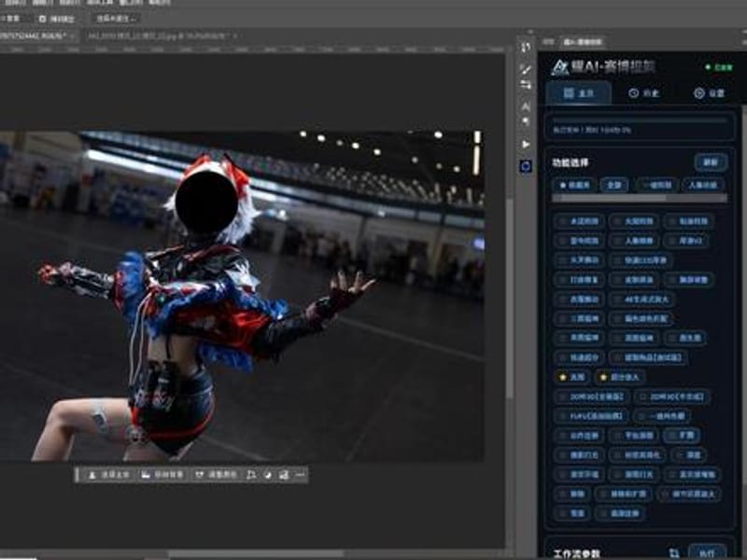The image size is (747, 560).
Task: Click the sliders icon below the brush icon
Action: pyautogui.click(x=526, y=85)
